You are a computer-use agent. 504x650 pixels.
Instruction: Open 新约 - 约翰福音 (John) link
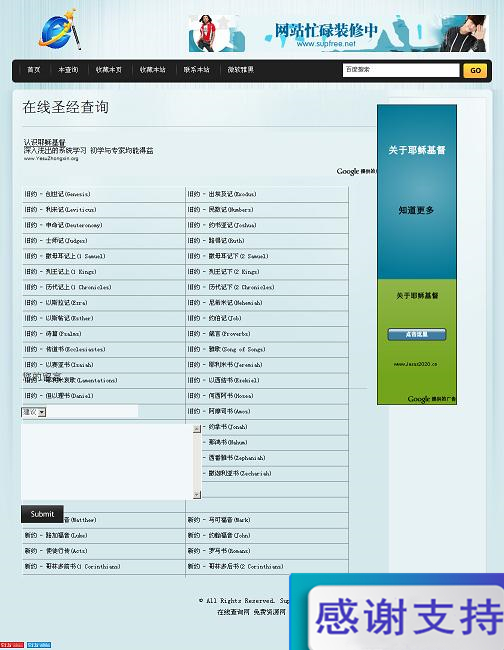pos(219,535)
